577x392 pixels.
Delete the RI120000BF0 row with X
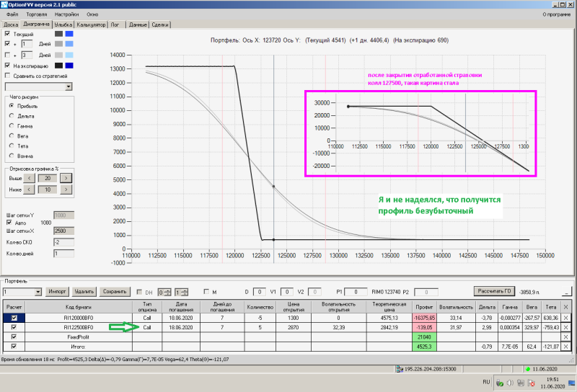[565, 317]
